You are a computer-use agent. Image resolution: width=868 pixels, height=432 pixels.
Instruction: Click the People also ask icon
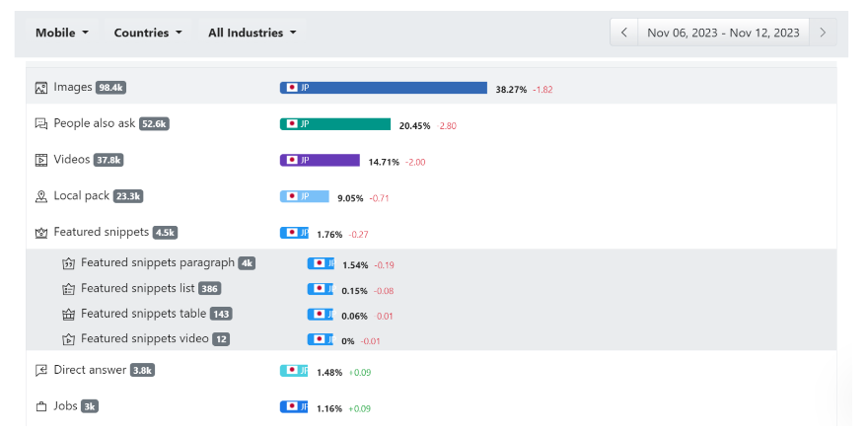(x=41, y=124)
